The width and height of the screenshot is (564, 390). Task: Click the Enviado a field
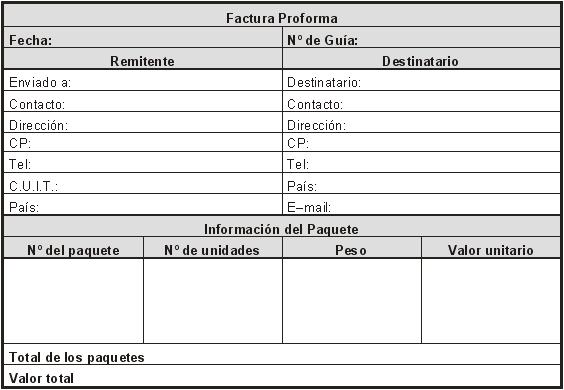pyautogui.click(x=143, y=80)
